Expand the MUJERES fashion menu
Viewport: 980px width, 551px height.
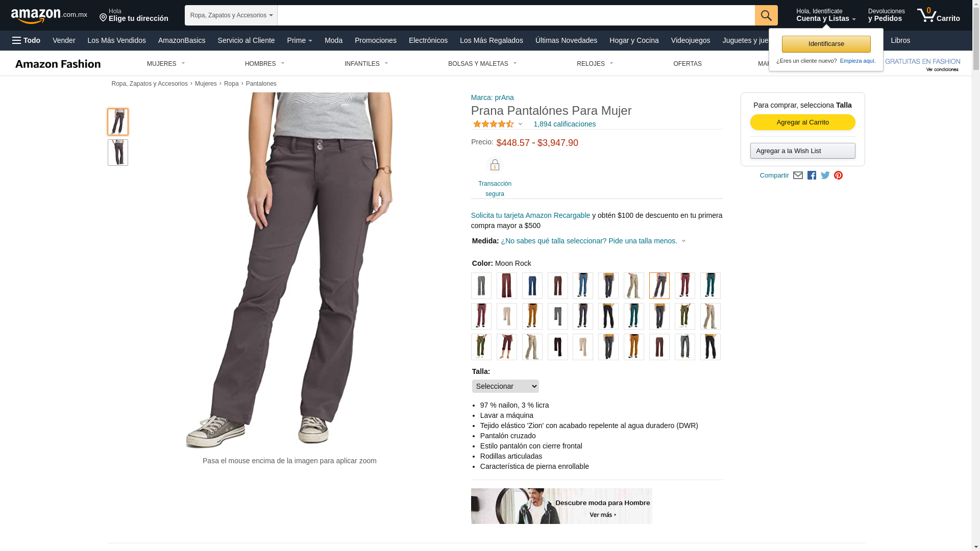(166, 64)
